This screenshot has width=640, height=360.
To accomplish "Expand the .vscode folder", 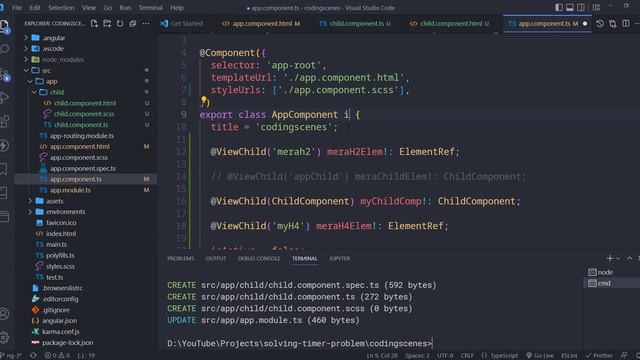I will 53,49.
